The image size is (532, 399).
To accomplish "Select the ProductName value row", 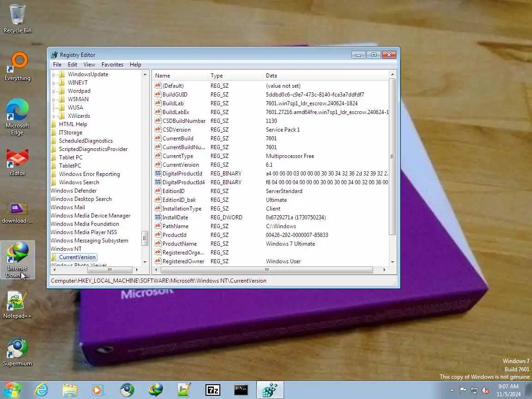I will tap(272, 244).
